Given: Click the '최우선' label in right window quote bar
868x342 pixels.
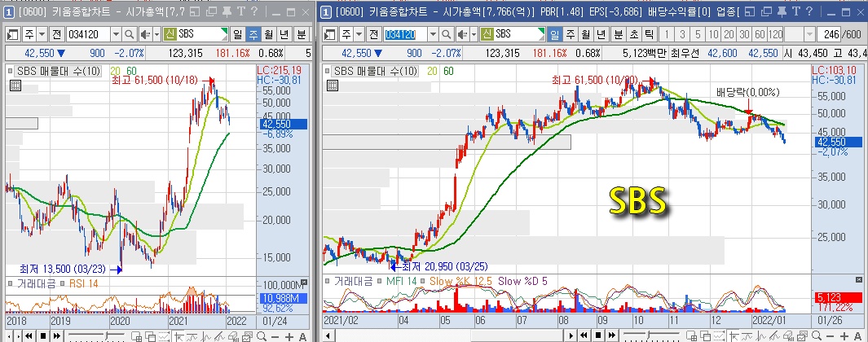Looking at the screenshot, I should tap(687, 54).
